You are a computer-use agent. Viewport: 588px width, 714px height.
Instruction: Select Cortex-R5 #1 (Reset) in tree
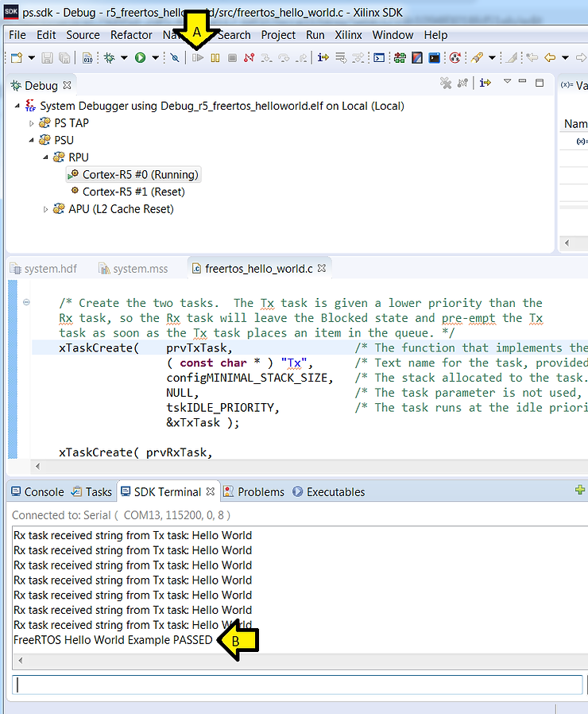[x=128, y=192]
